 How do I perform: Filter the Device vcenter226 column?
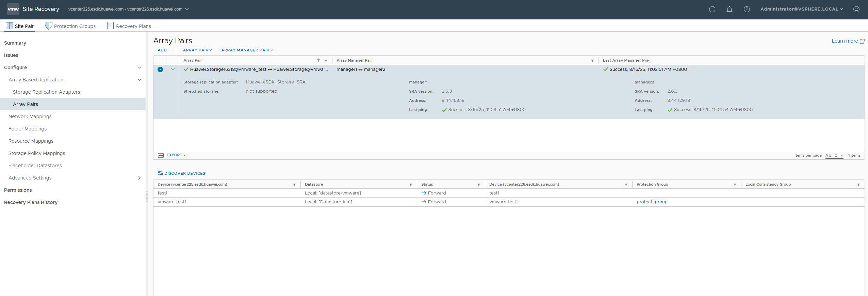point(626,185)
